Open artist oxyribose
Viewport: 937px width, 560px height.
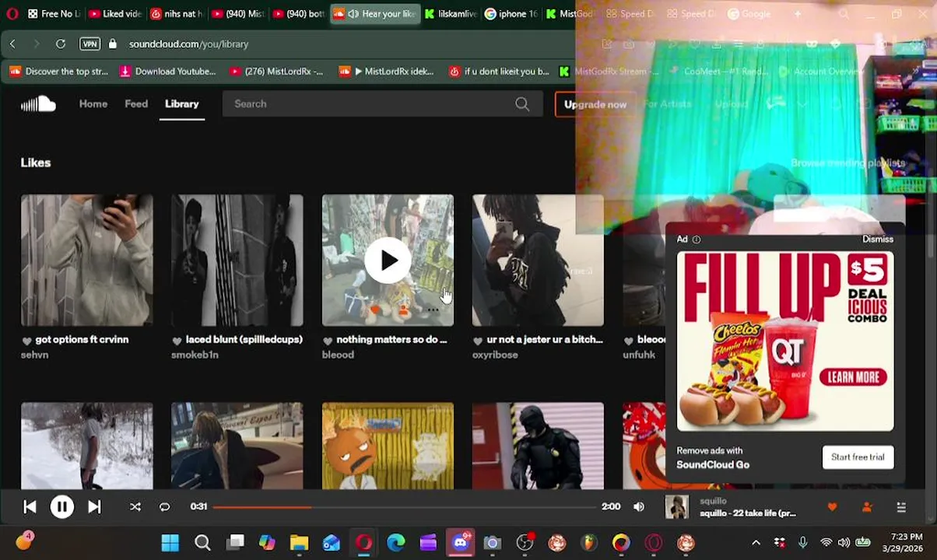click(x=495, y=355)
